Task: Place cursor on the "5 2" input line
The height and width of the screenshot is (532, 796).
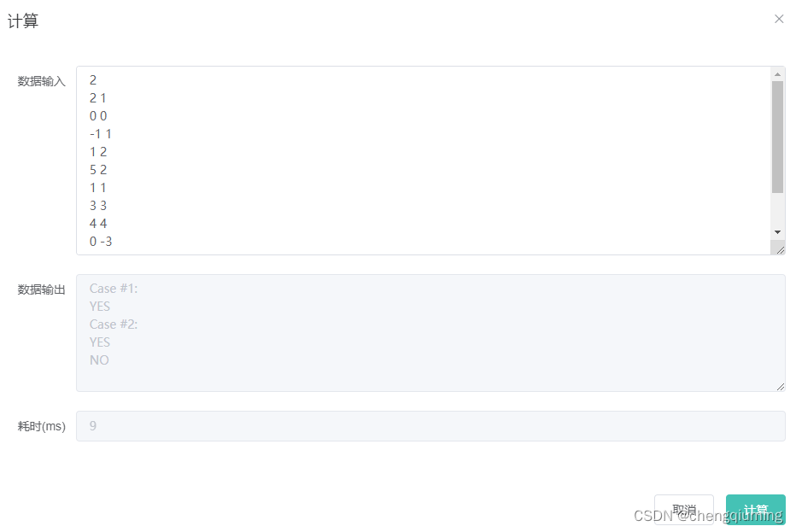Action: pyautogui.click(x=98, y=170)
